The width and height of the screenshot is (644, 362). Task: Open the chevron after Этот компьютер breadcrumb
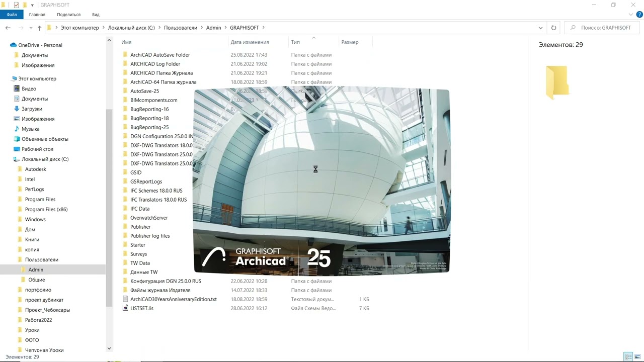coord(103,28)
